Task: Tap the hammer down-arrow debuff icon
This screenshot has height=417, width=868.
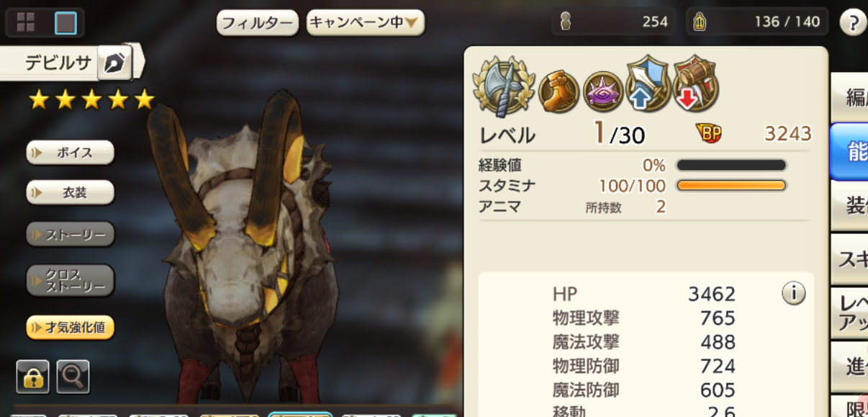Action: coord(695,84)
